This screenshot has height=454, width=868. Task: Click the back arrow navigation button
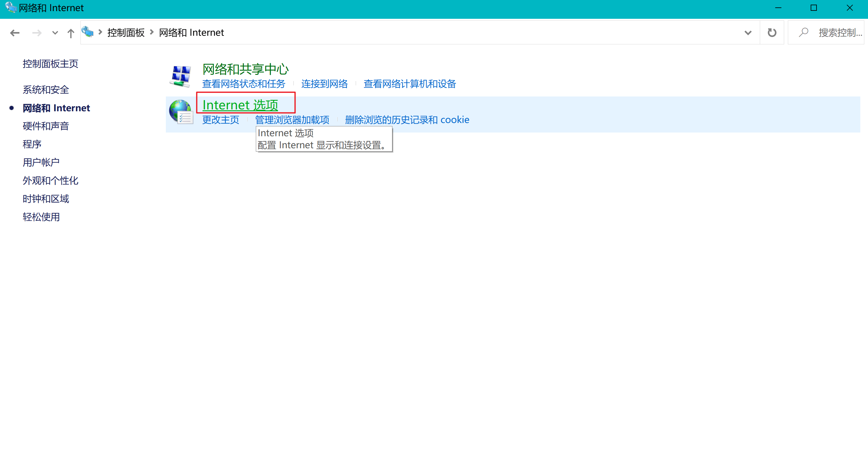coord(15,33)
